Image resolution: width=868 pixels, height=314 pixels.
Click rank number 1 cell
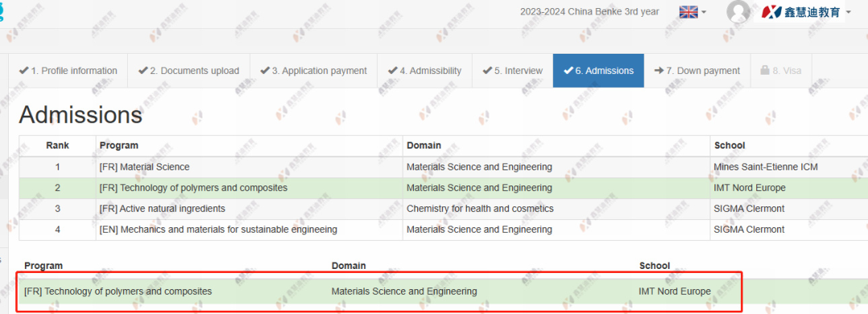58,167
